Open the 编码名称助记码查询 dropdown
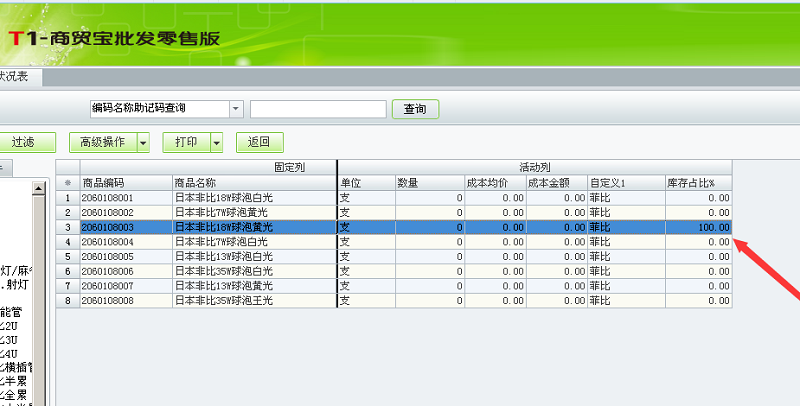Screen dimensions: 800x406 coord(236,109)
